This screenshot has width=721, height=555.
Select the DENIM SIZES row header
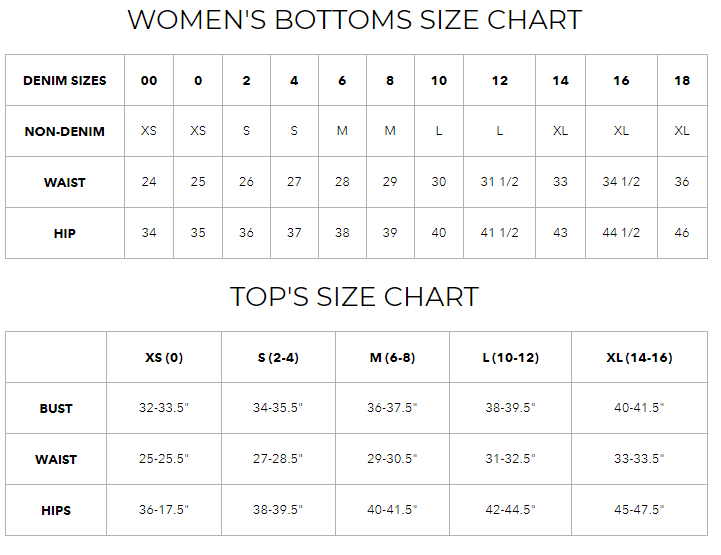65,81
